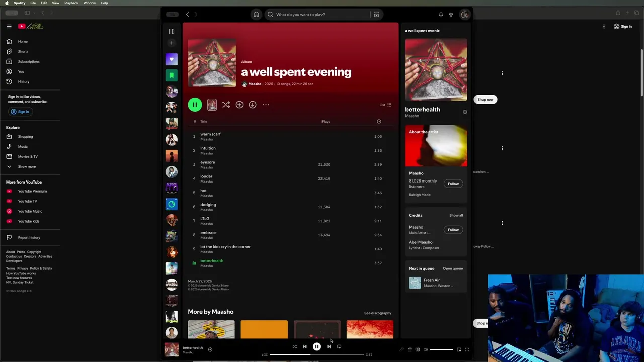644x362 pixels.
Task: Skip to next track in player bar
Action: pyautogui.click(x=329, y=346)
